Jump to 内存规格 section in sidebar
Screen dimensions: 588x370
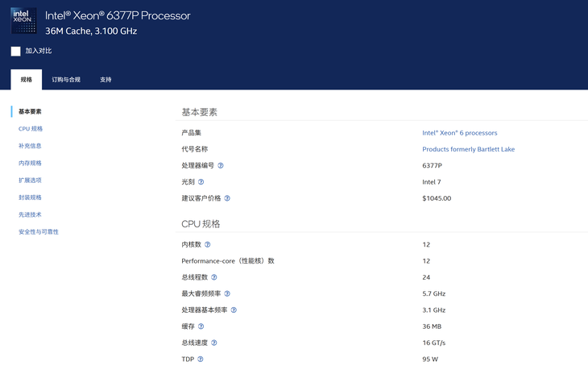(x=30, y=163)
